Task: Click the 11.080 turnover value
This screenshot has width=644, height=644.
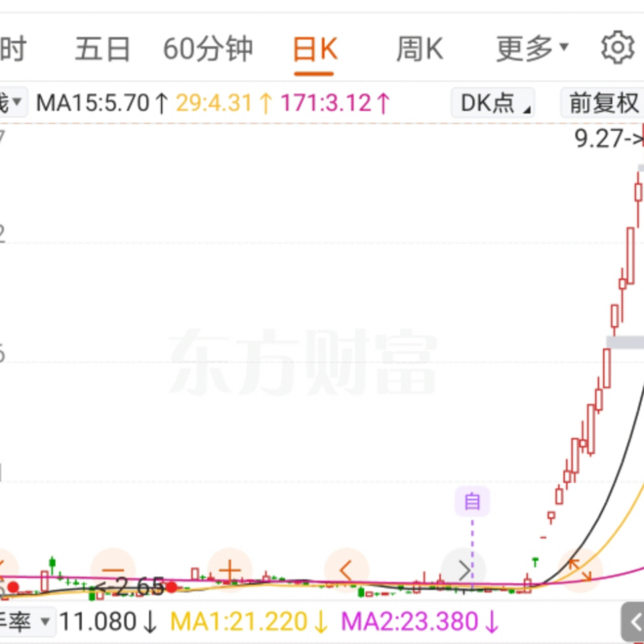Action: click(x=107, y=621)
